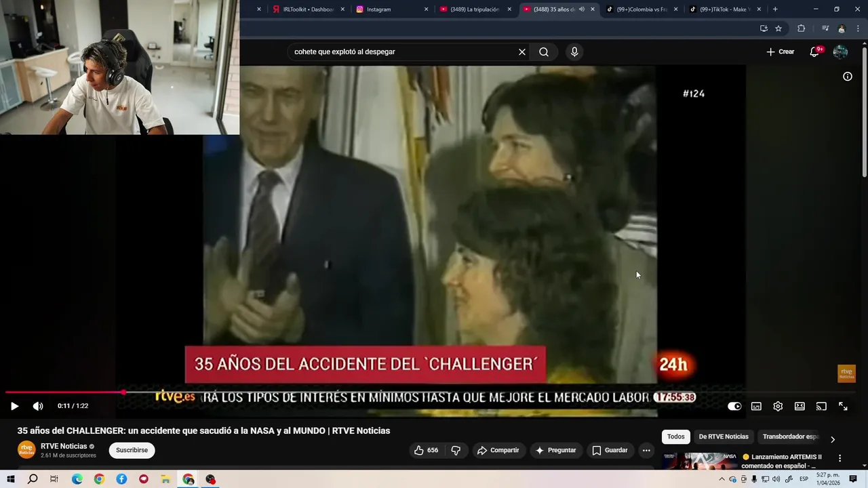Show hidden system tray icons
The image size is (868, 488).
tap(722, 479)
